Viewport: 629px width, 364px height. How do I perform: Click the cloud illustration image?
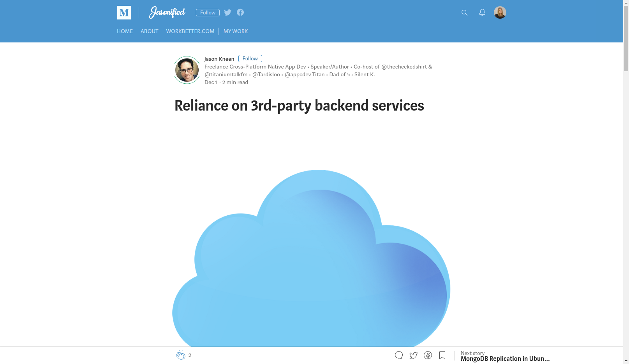point(311,258)
